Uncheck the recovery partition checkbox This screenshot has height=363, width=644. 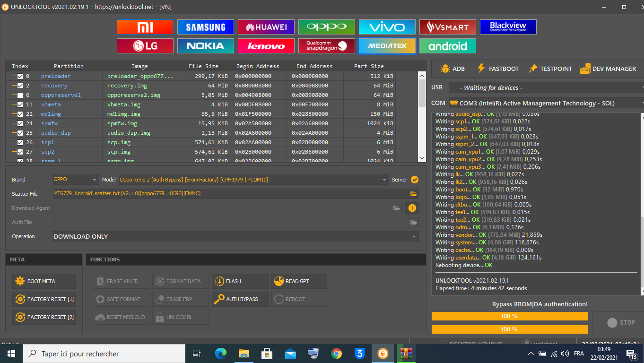20,86
